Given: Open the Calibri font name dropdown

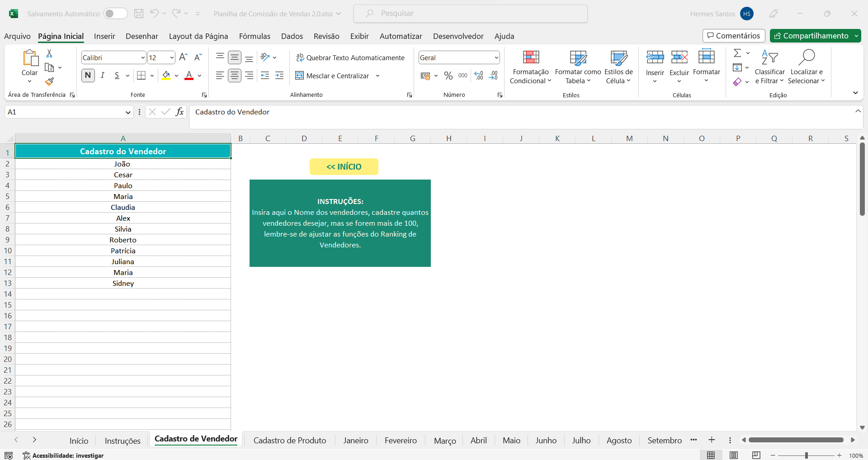Looking at the screenshot, I should [143, 57].
